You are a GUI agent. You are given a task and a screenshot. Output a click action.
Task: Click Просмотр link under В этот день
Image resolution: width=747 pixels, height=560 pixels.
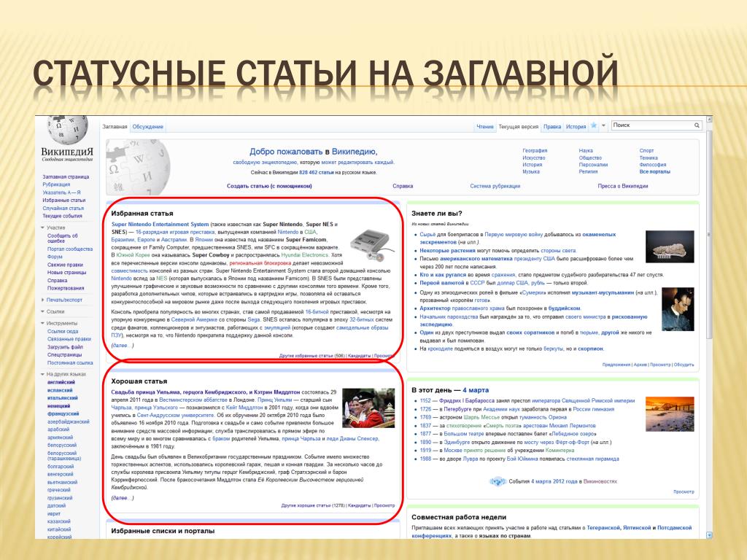pyautogui.click(x=684, y=491)
